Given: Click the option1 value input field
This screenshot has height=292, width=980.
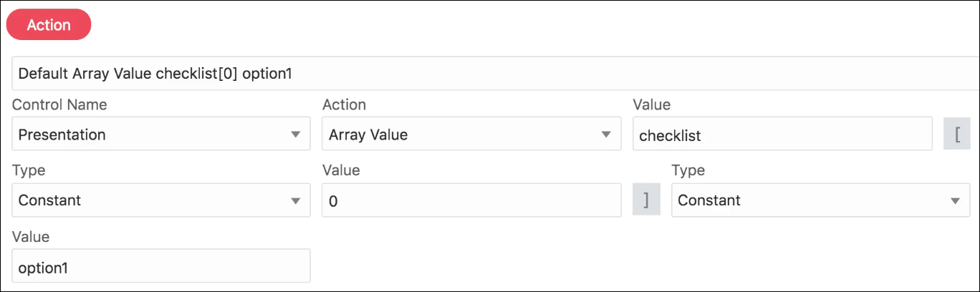Looking at the screenshot, I should [x=161, y=266].
